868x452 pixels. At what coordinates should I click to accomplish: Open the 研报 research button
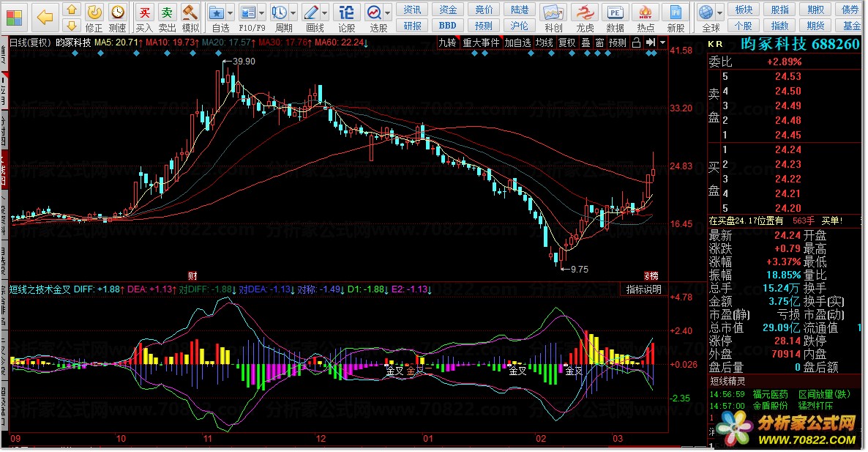click(x=412, y=26)
